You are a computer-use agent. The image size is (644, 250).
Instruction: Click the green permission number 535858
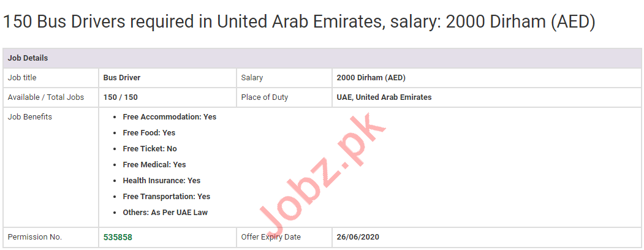pyautogui.click(x=118, y=237)
